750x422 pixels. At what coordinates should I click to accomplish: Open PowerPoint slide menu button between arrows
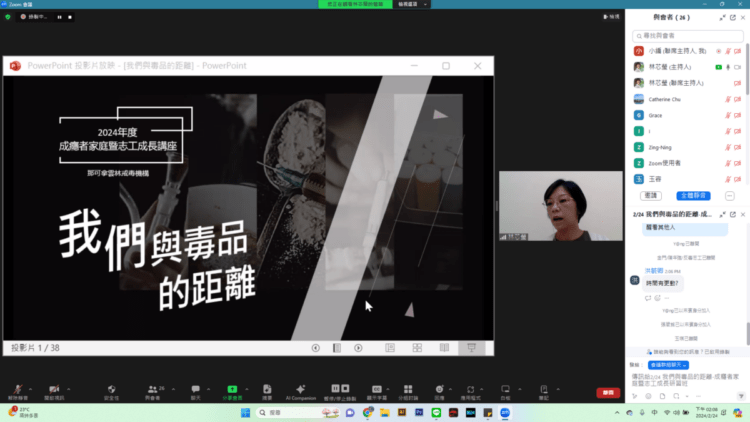[337, 348]
